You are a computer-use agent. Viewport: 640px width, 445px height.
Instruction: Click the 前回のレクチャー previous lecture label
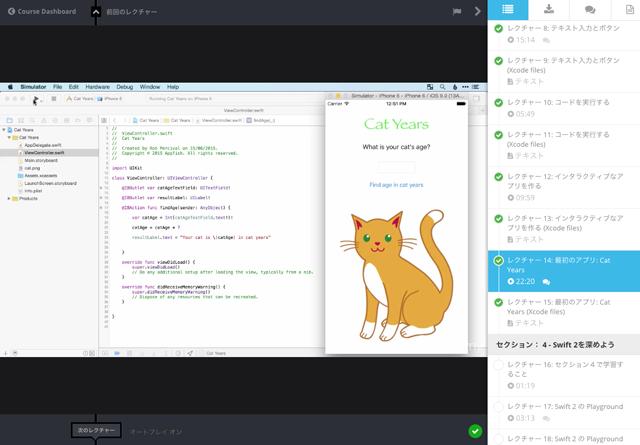(x=131, y=12)
